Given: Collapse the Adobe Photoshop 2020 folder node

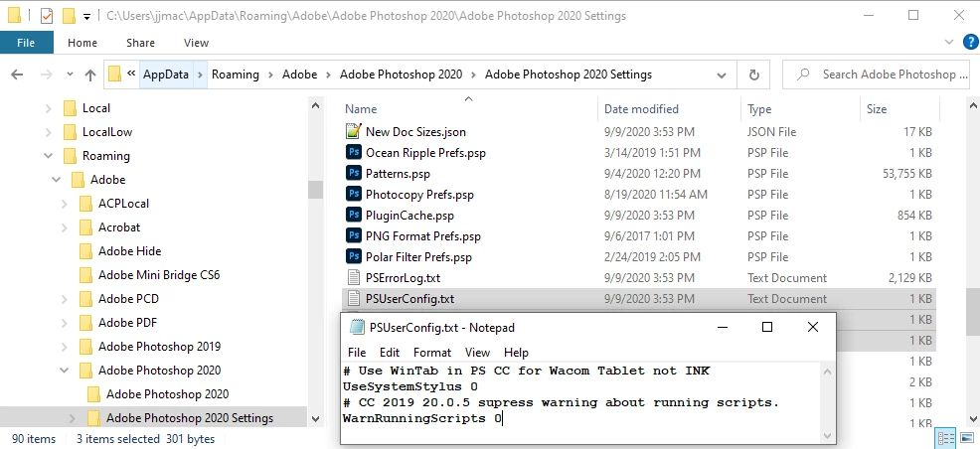Looking at the screenshot, I should tap(64, 371).
